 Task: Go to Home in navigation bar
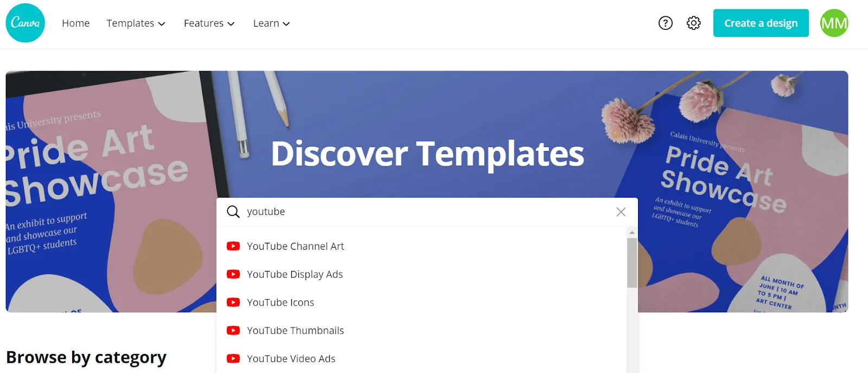tap(75, 23)
